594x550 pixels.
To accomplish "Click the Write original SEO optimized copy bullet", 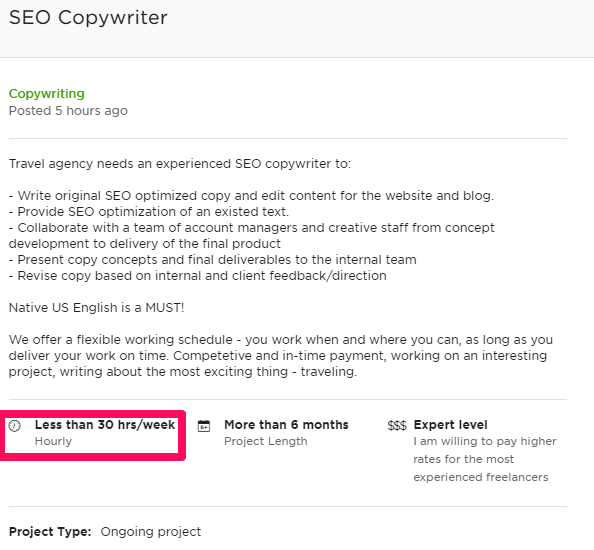I will pyautogui.click(x=251, y=195).
